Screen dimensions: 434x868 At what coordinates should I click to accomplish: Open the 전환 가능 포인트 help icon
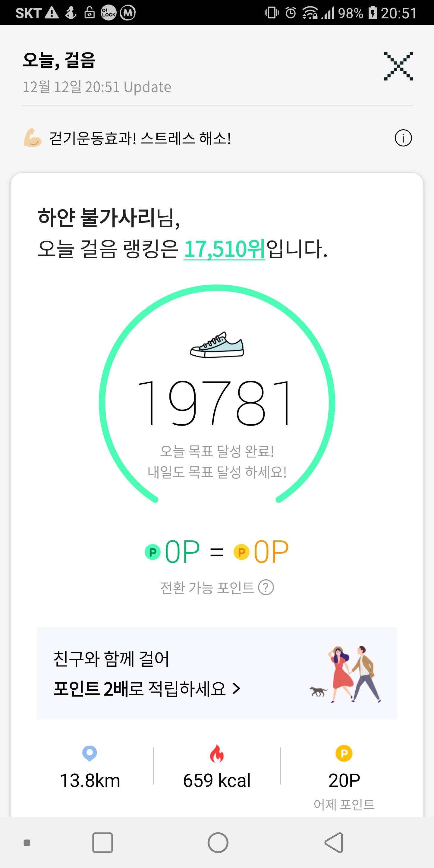[266, 588]
